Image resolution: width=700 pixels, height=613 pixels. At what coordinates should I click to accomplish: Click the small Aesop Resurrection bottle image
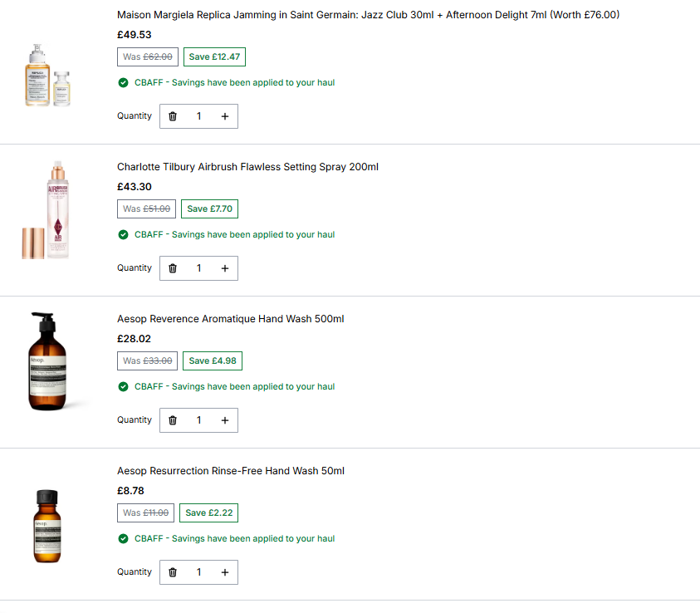tap(47, 526)
